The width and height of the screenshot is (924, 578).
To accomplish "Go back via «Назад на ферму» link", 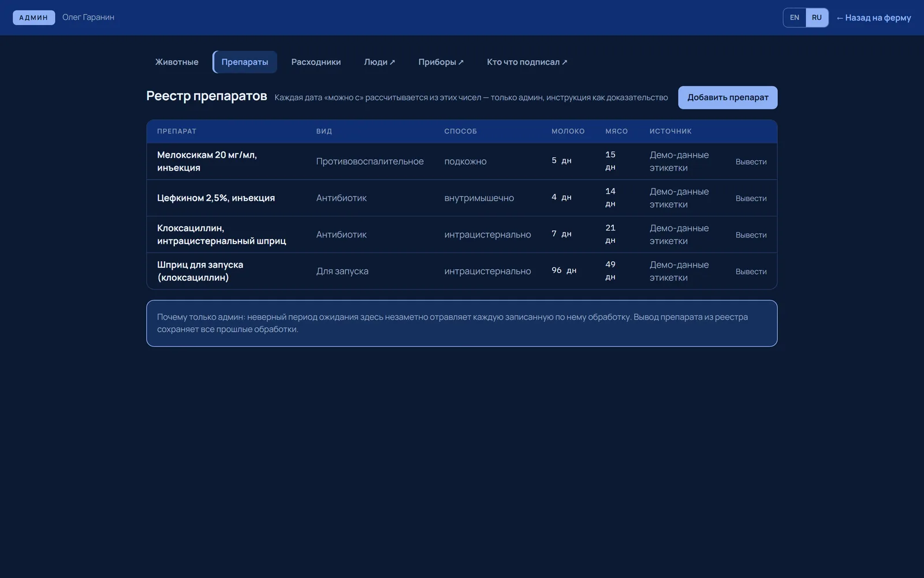I will pos(874,18).
